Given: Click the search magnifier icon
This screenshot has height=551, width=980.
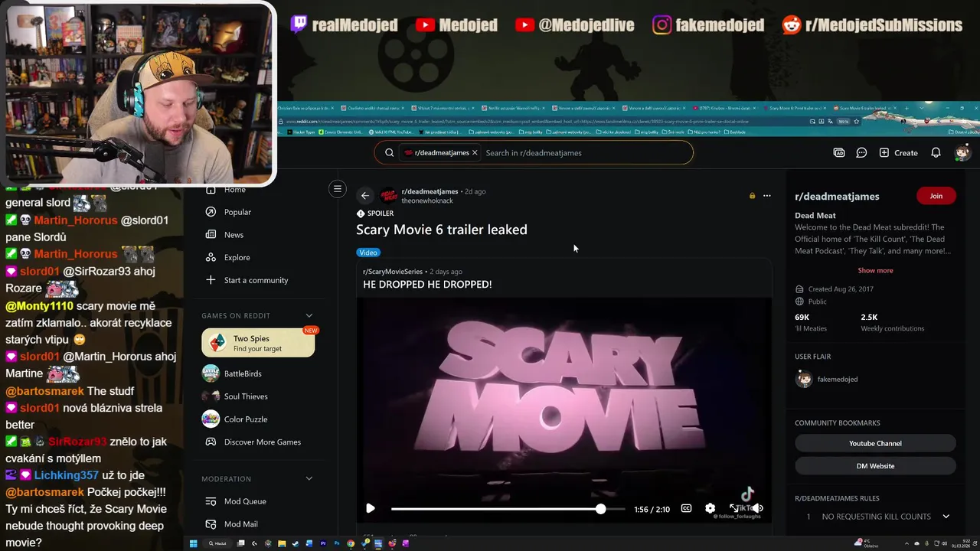Looking at the screenshot, I should click(x=389, y=153).
